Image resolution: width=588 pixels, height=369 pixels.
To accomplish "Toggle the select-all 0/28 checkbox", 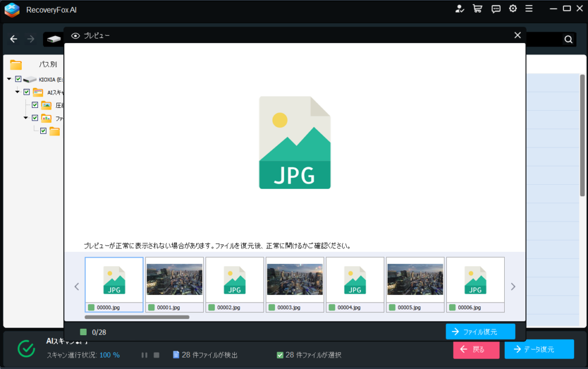I will 83,332.
